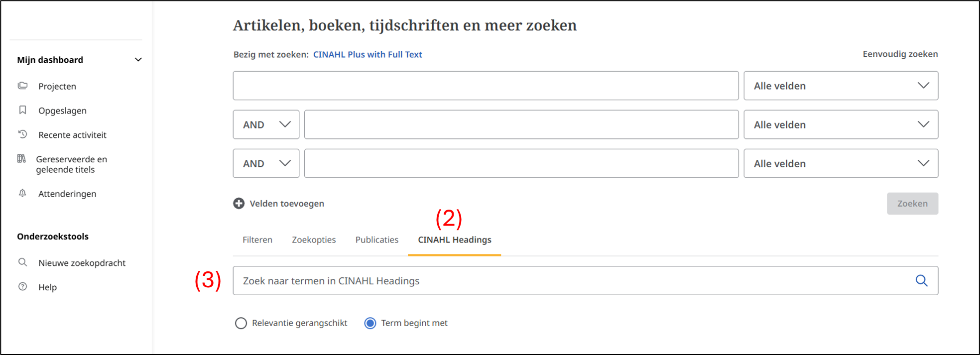Click the plus icon for Velden toevoegen

click(x=239, y=203)
